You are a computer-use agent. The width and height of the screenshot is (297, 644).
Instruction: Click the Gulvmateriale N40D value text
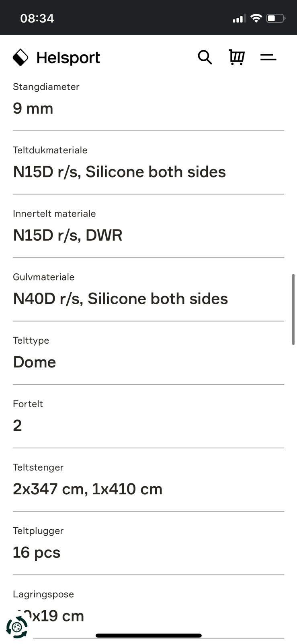pos(121,299)
